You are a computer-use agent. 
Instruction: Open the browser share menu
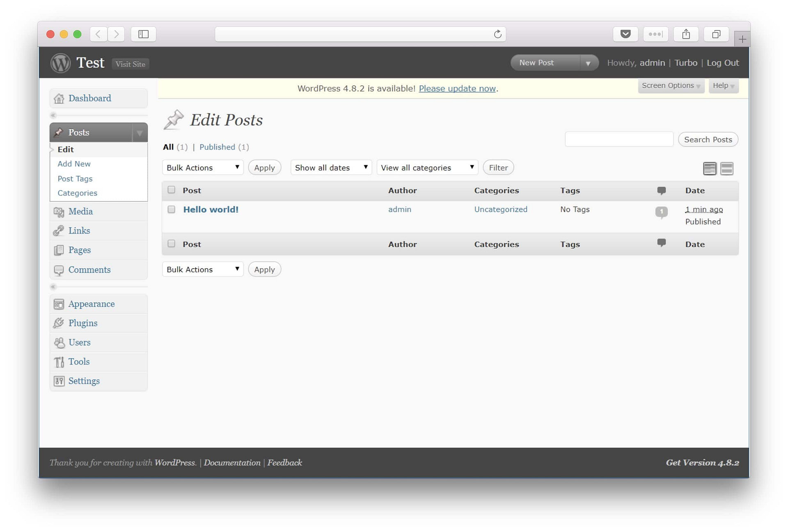(686, 34)
